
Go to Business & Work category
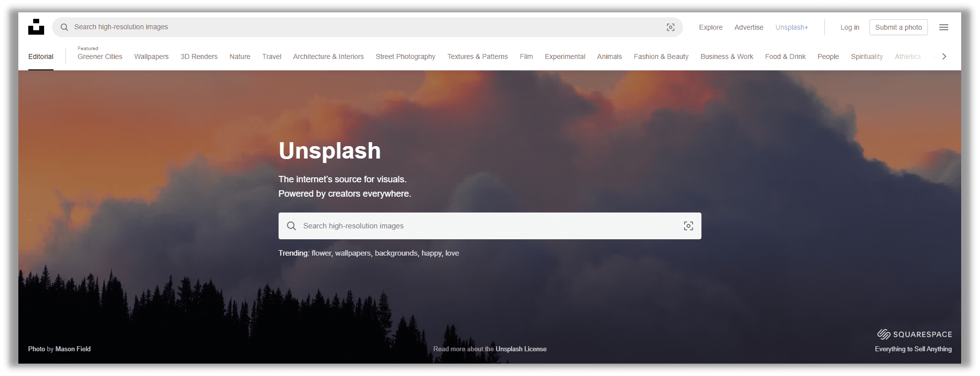pos(727,56)
